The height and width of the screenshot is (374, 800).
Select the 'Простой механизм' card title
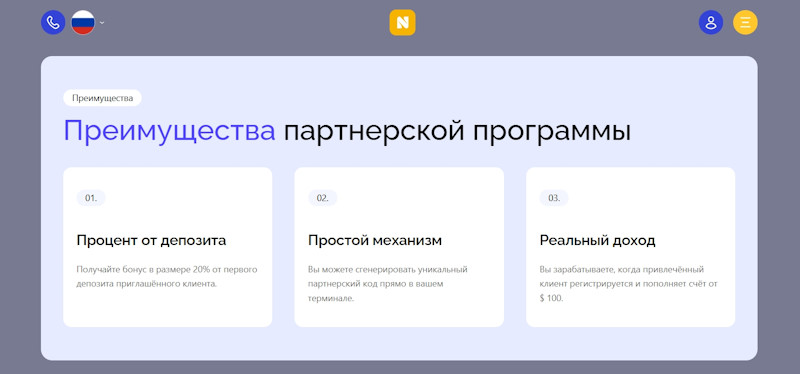375,241
